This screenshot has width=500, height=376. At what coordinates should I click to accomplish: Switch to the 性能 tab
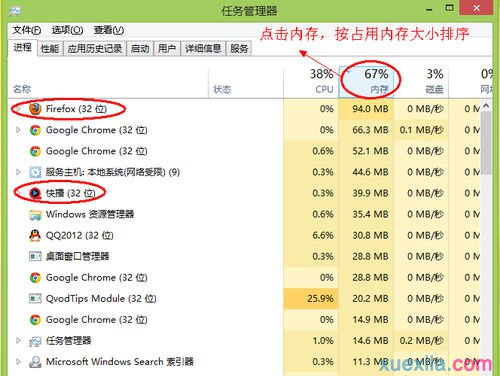(50, 49)
